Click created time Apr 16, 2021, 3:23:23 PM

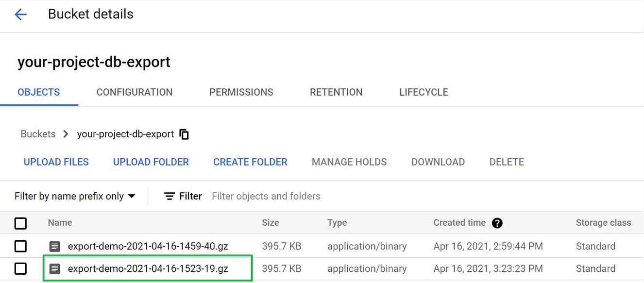coord(488,268)
